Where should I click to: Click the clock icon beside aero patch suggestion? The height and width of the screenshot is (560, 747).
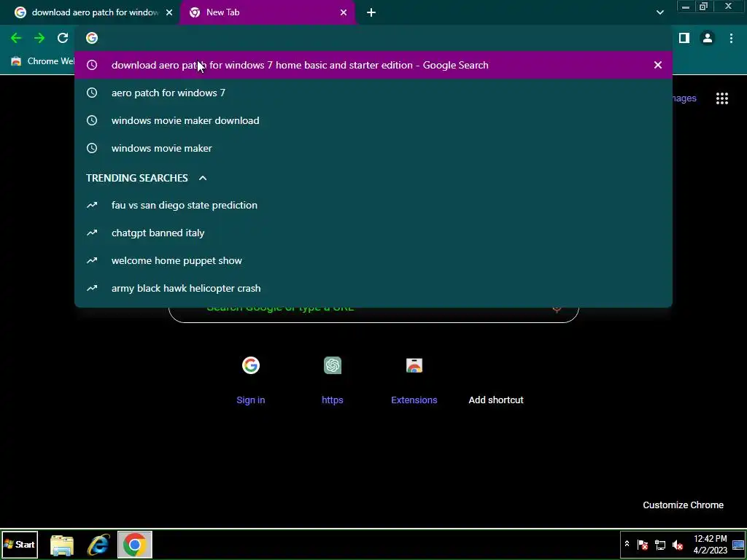(x=92, y=93)
